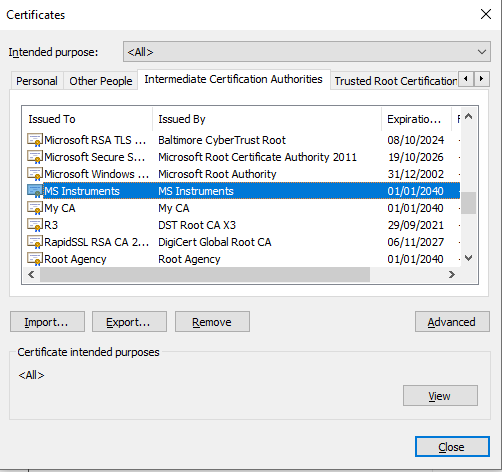Select R3 certificate name

[51, 225]
